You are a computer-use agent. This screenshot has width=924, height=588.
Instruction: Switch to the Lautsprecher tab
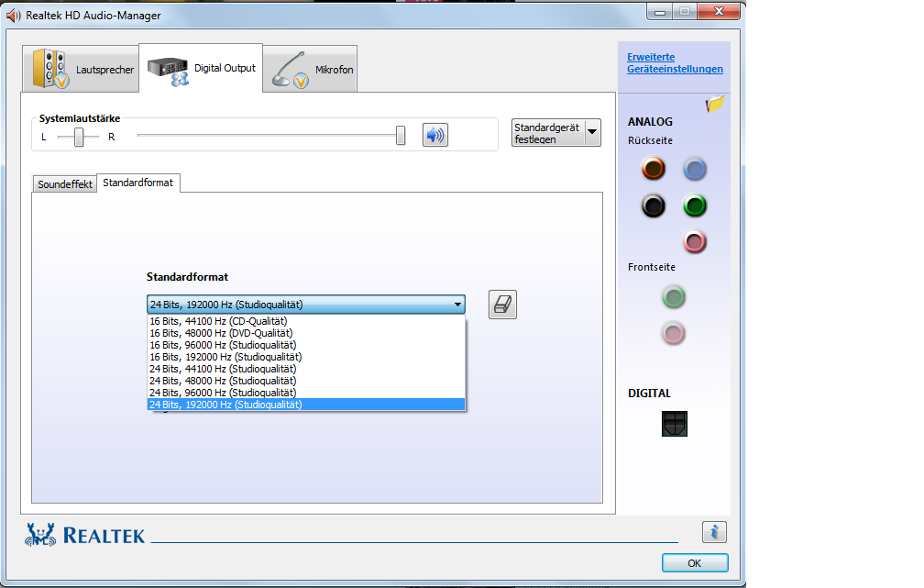point(81,69)
